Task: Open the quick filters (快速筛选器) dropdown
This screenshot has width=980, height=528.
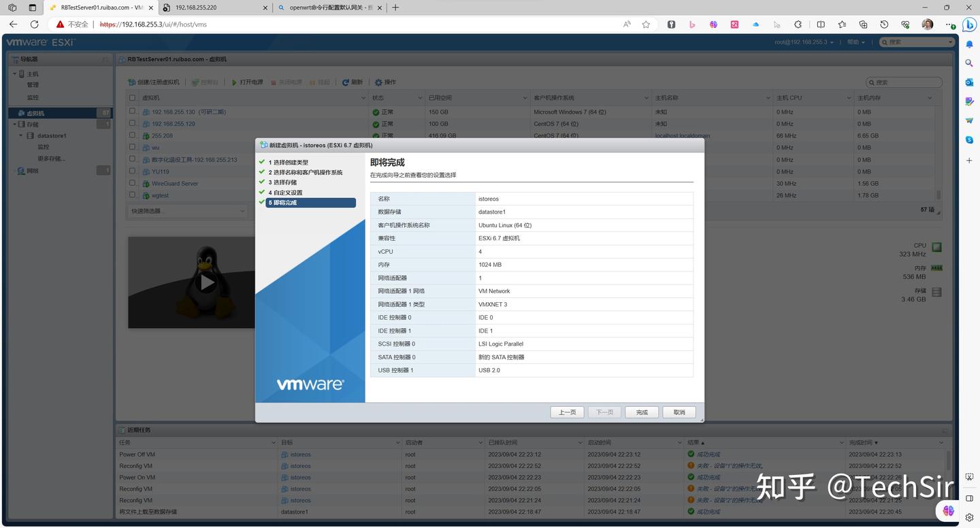Action: click(187, 211)
